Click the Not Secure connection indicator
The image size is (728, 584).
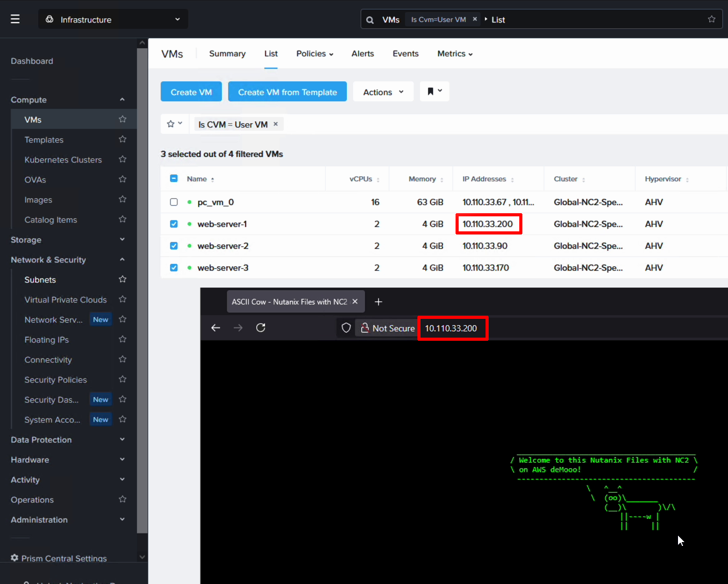[x=387, y=328]
